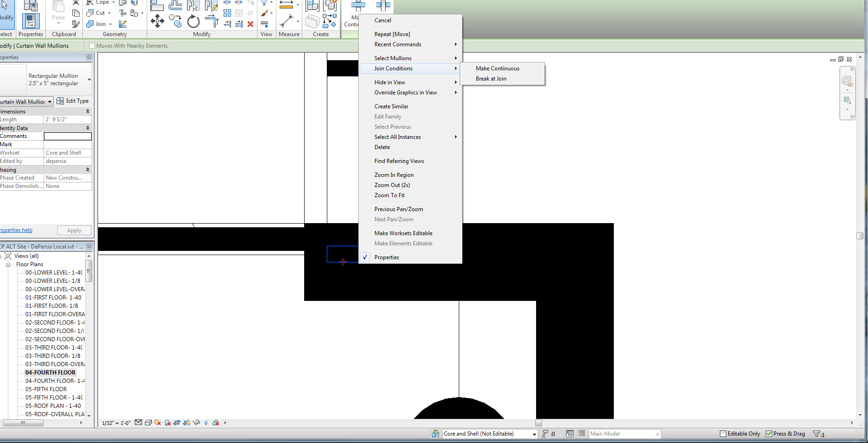Image resolution: width=868 pixels, height=443 pixels.
Task: Uncheck the Press & Drag checkbox
Action: [x=769, y=434]
